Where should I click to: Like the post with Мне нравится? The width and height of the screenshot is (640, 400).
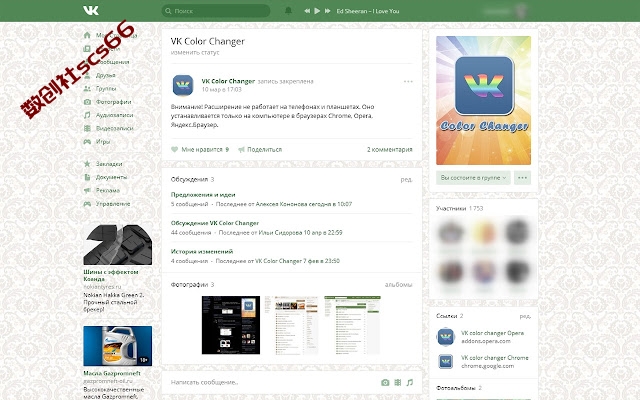click(200, 149)
